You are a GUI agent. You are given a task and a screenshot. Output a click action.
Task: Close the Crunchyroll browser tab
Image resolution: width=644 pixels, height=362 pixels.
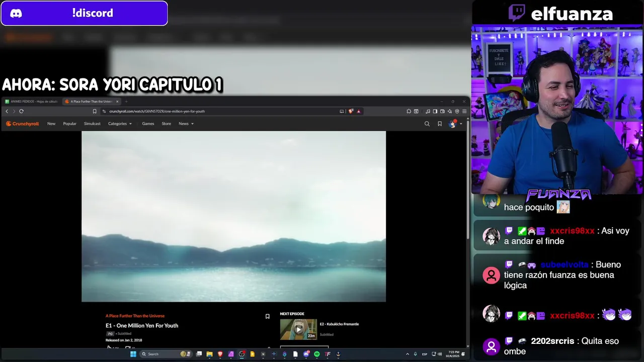click(x=117, y=102)
